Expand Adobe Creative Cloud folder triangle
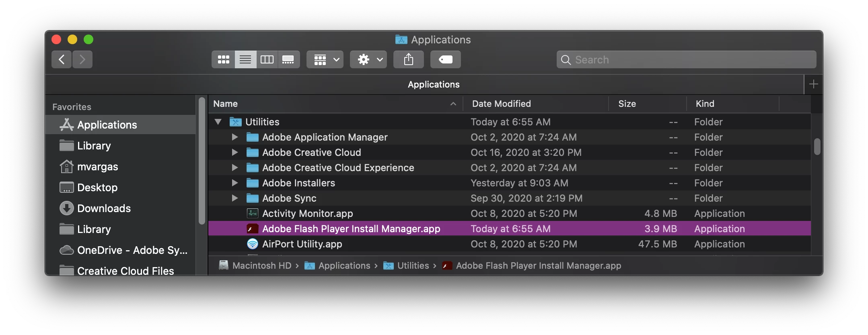Screen dimensions: 868x335 (x=235, y=152)
